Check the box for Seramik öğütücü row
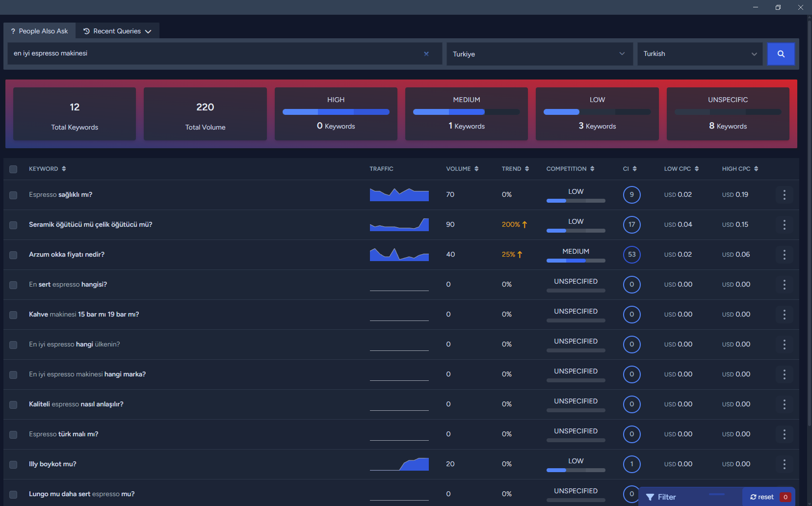This screenshot has height=506, width=812. pos(13,225)
